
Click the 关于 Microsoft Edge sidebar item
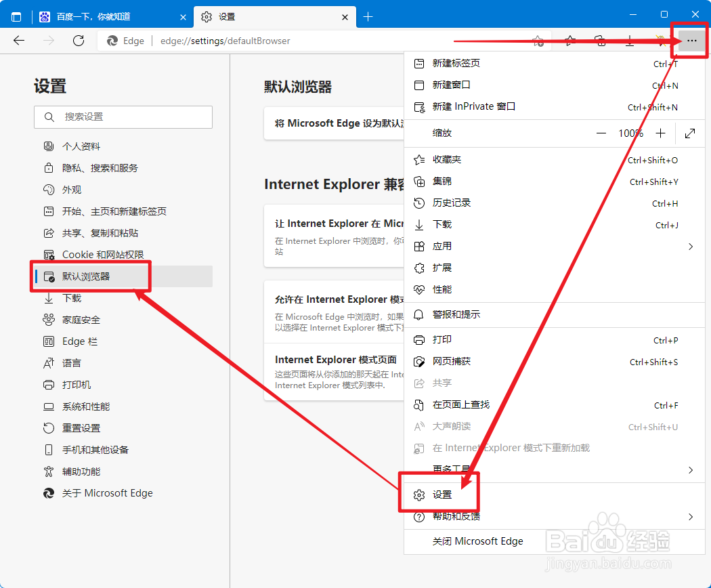tap(107, 492)
